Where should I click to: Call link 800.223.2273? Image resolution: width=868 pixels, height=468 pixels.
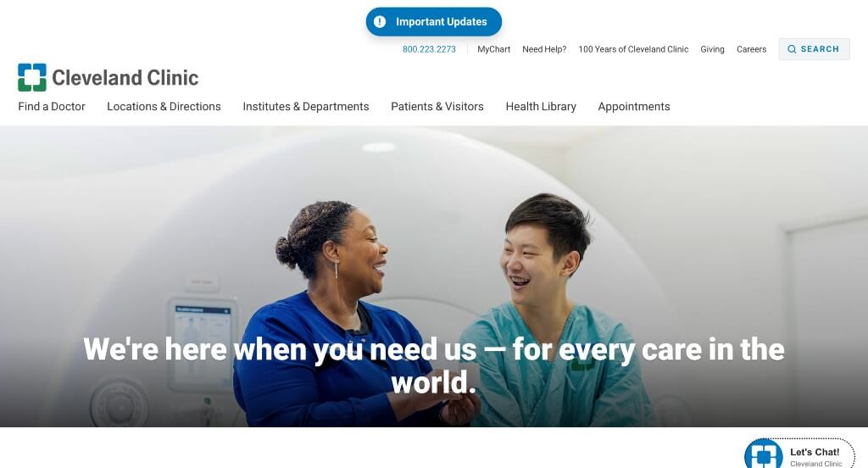point(429,49)
